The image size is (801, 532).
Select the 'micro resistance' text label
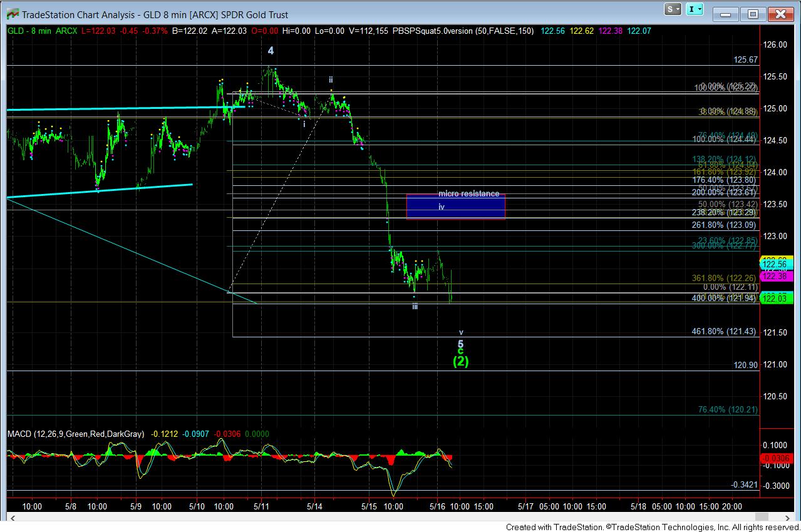(469, 194)
